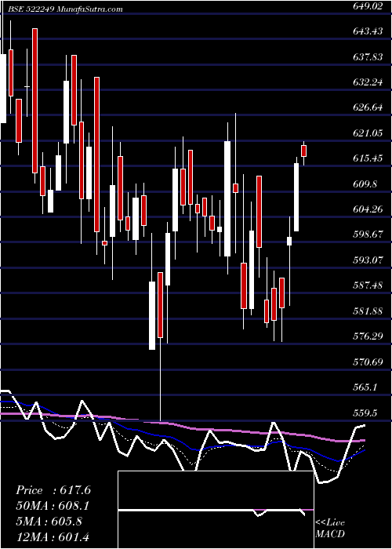Click the 593.07 price axis label
392x549 pixels.
[x=368, y=260]
